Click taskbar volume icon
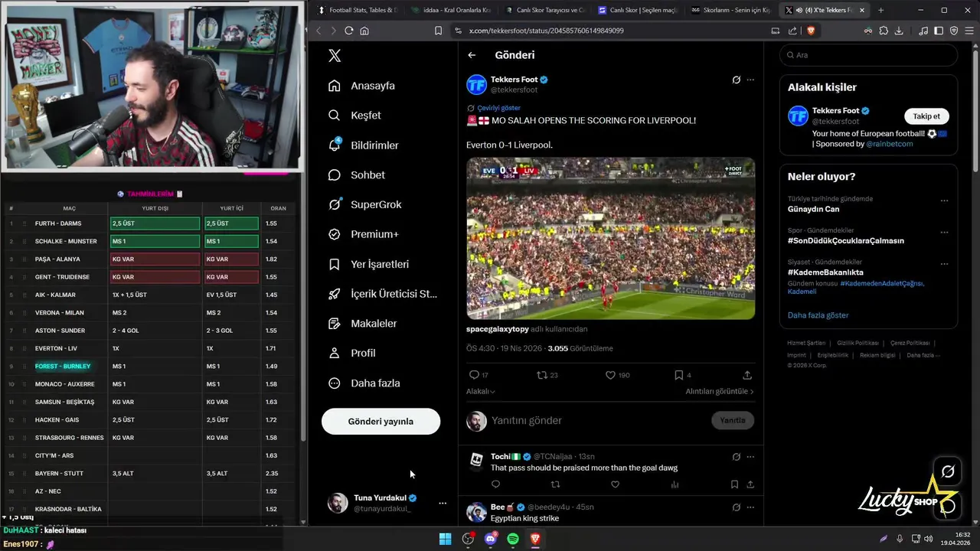 (929, 539)
